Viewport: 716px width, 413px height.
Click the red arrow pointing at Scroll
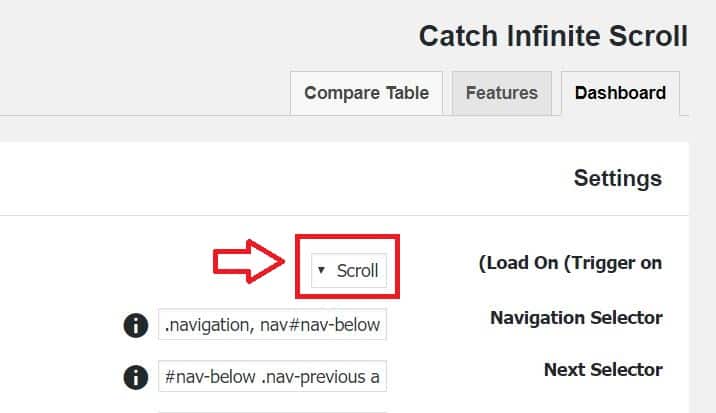coord(249,261)
